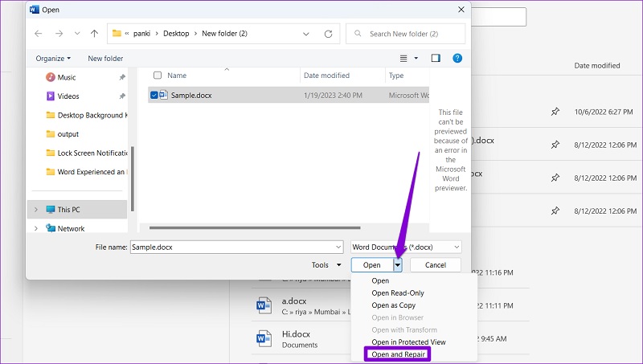This screenshot has height=364, width=643.
Task: Click the Back navigation arrow
Action: 38,34
